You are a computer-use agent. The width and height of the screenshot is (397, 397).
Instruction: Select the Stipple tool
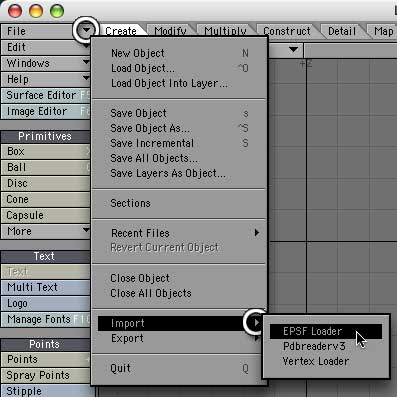tap(46, 391)
